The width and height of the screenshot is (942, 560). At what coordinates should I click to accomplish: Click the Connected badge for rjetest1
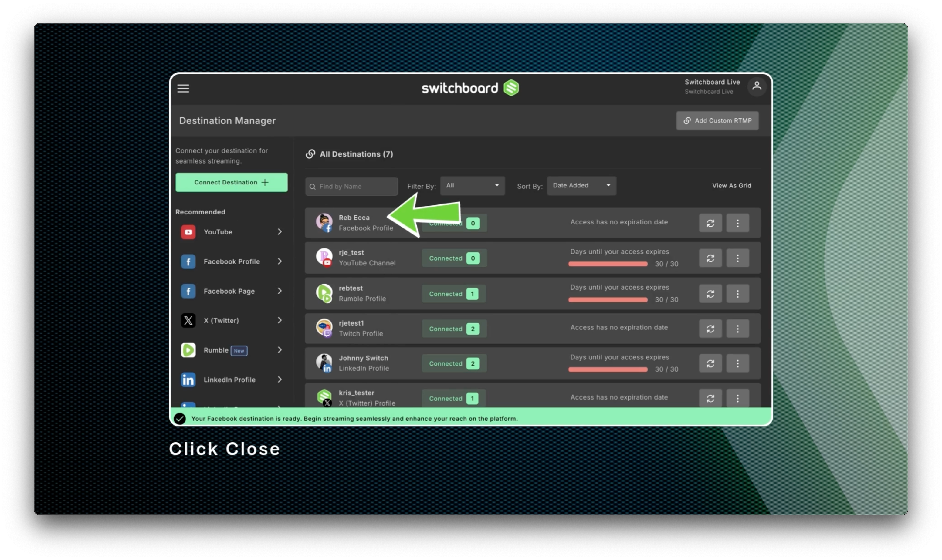tap(454, 329)
